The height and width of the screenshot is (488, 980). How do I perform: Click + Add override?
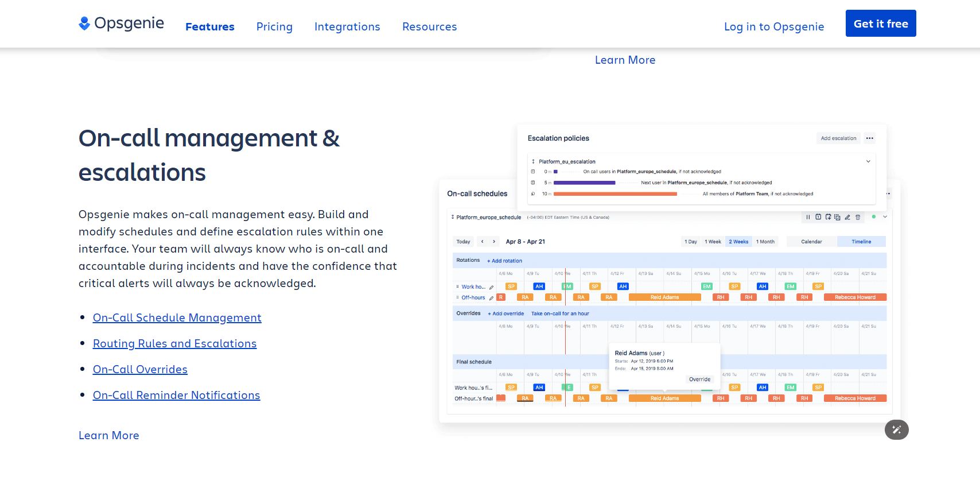click(505, 313)
